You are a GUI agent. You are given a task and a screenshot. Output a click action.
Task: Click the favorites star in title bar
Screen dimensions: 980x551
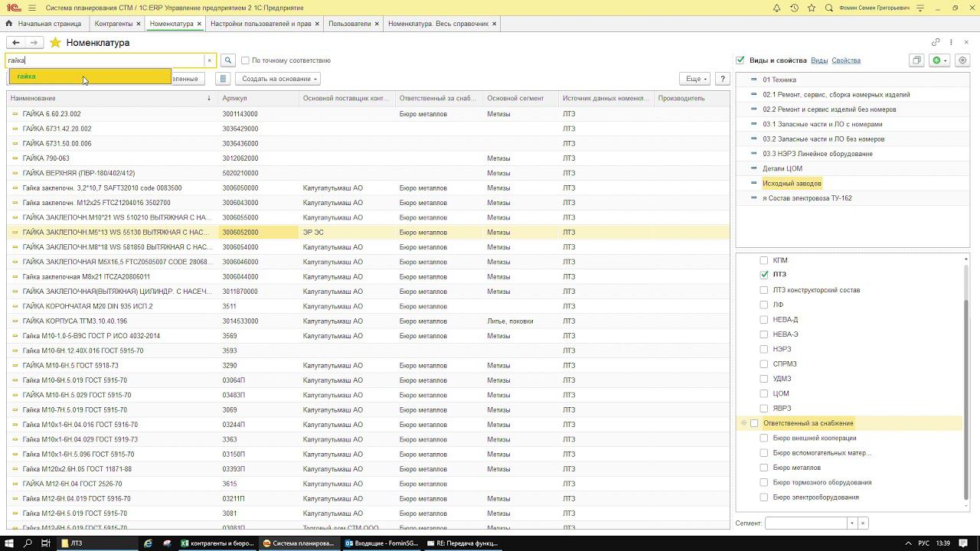[812, 8]
